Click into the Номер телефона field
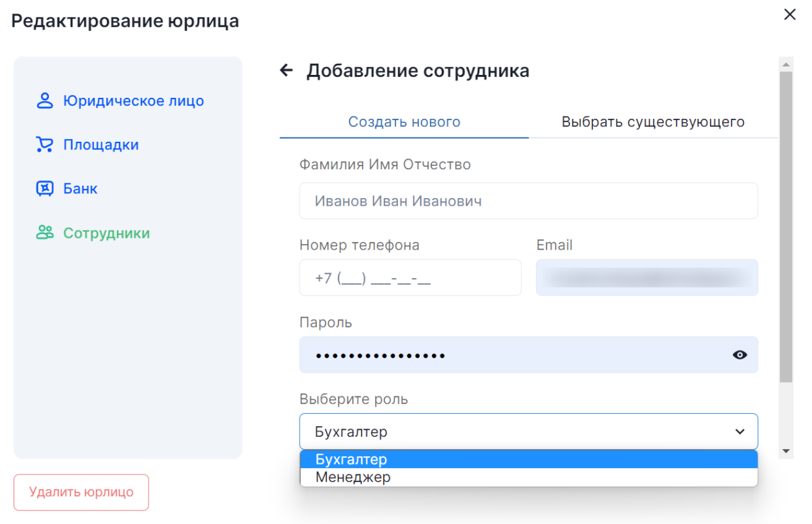This screenshot has width=812, height=524. [410, 278]
